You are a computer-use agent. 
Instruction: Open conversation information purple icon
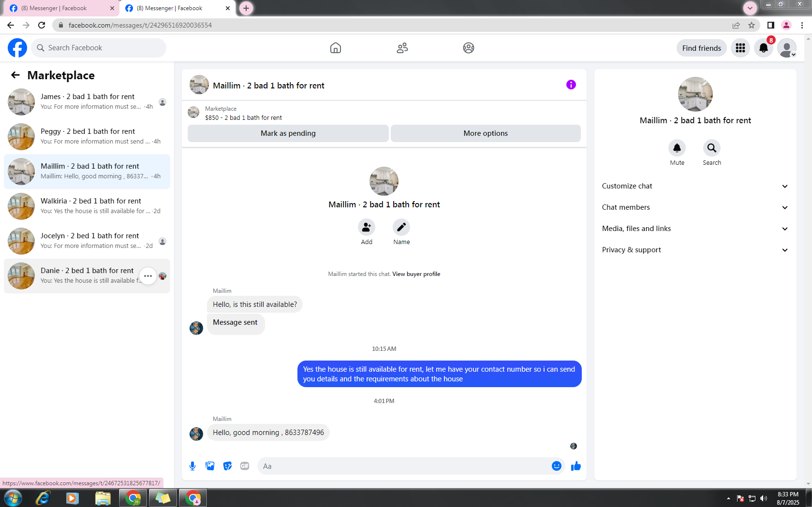571,85
